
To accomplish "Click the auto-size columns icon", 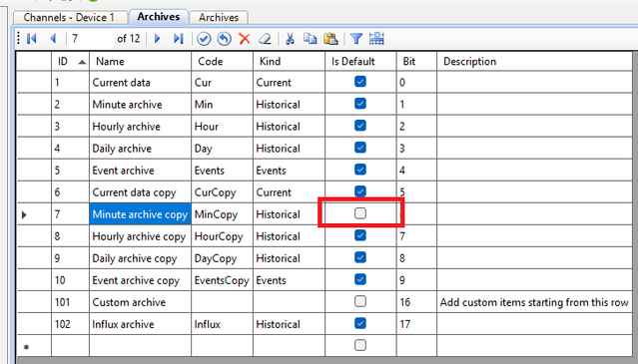I will [376, 39].
